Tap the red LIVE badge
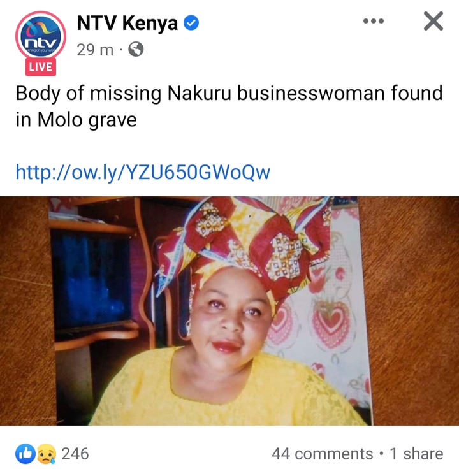The width and height of the screenshot is (459, 476). pos(41,67)
